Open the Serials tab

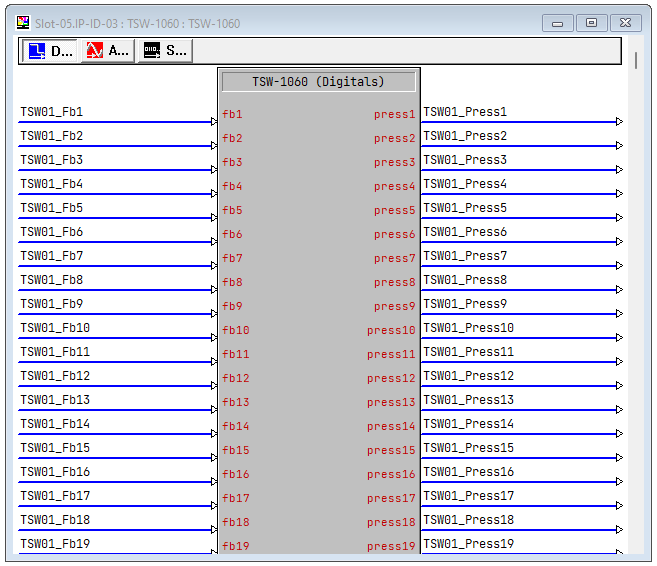tap(165, 51)
